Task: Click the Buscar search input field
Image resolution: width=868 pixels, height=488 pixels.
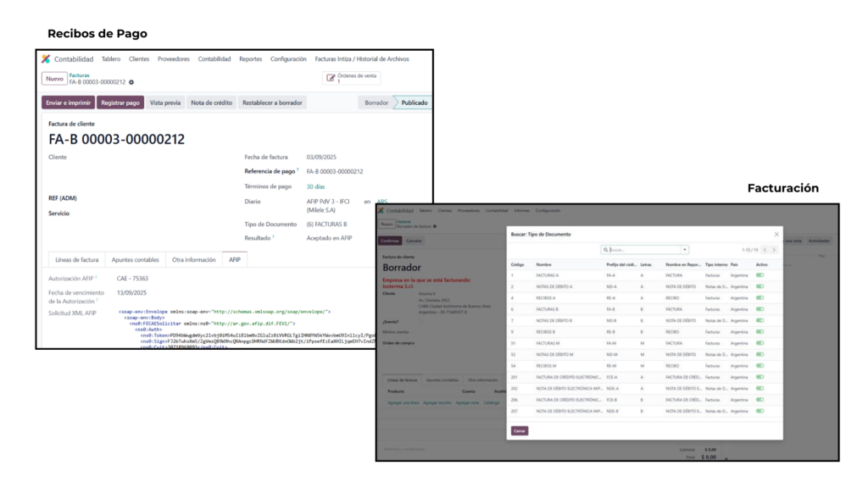Action: coord(644,250)
